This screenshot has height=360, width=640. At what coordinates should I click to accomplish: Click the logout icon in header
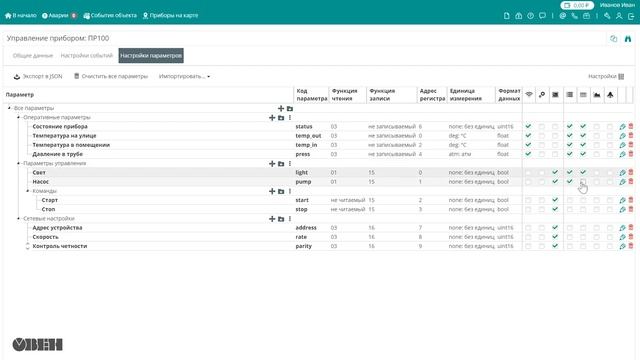(x=631, y=16)
